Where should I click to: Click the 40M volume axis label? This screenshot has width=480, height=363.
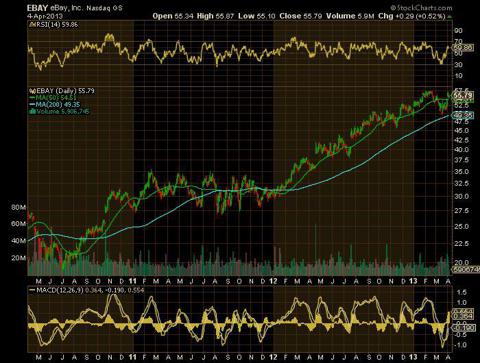coord(18,241)
